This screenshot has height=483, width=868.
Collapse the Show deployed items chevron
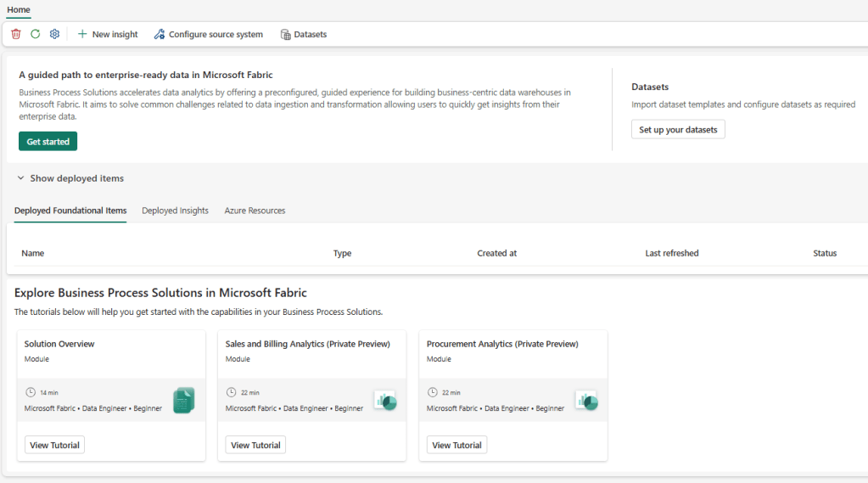(21, 178)
